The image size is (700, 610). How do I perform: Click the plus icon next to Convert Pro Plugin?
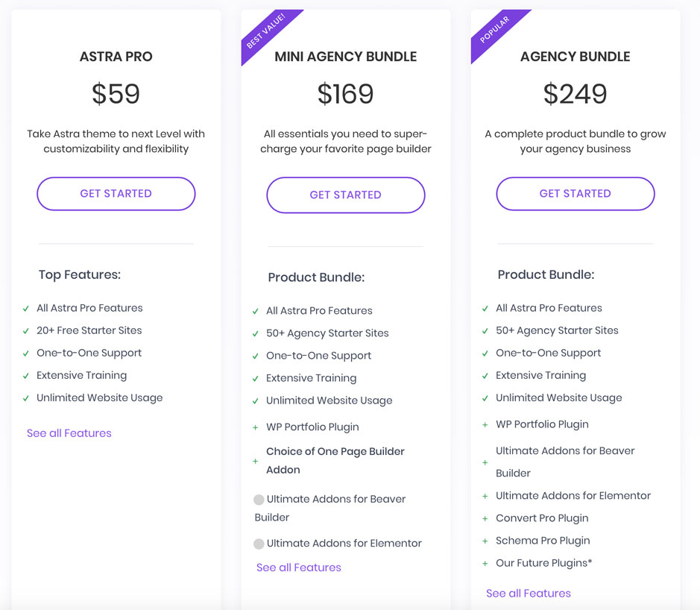tap(485, 518)
